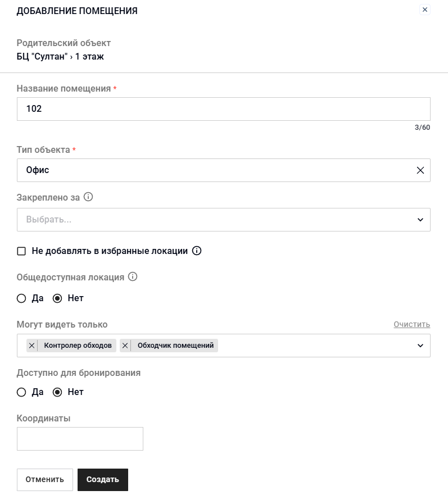Open the Тип объекта combo box
448x495 pixels.
tap(223, 170)
